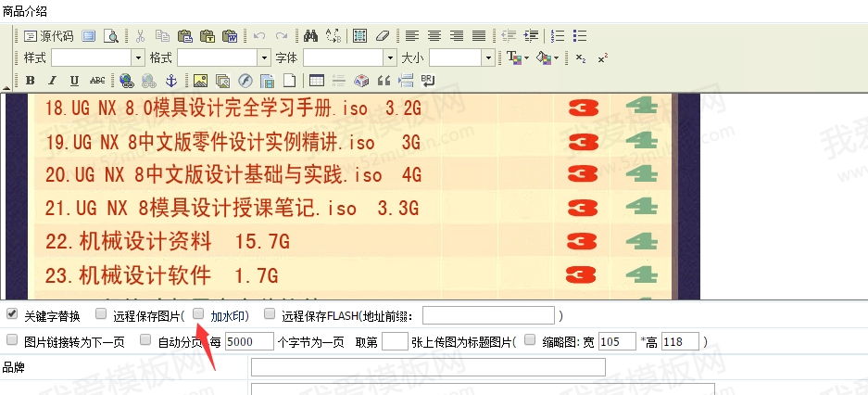Open the 字体 font dropdown
The image size is (868, 395).
(x=391, y=57)
